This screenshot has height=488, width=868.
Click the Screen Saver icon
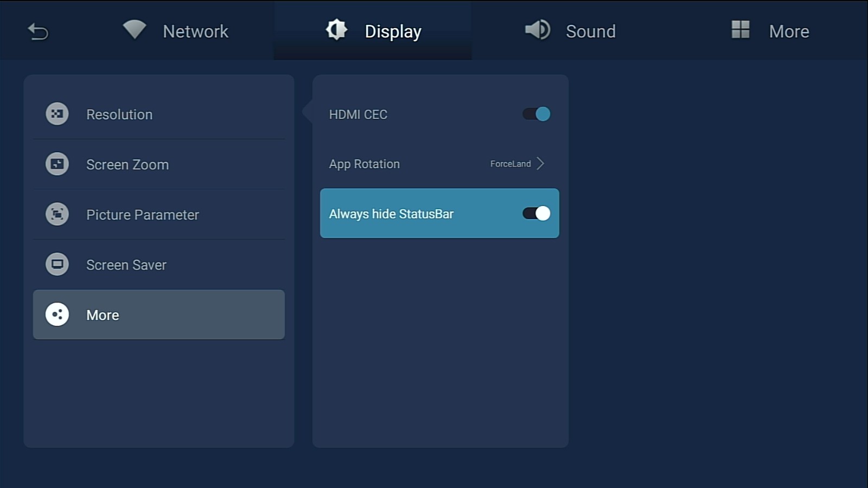[x=57, y=265]
